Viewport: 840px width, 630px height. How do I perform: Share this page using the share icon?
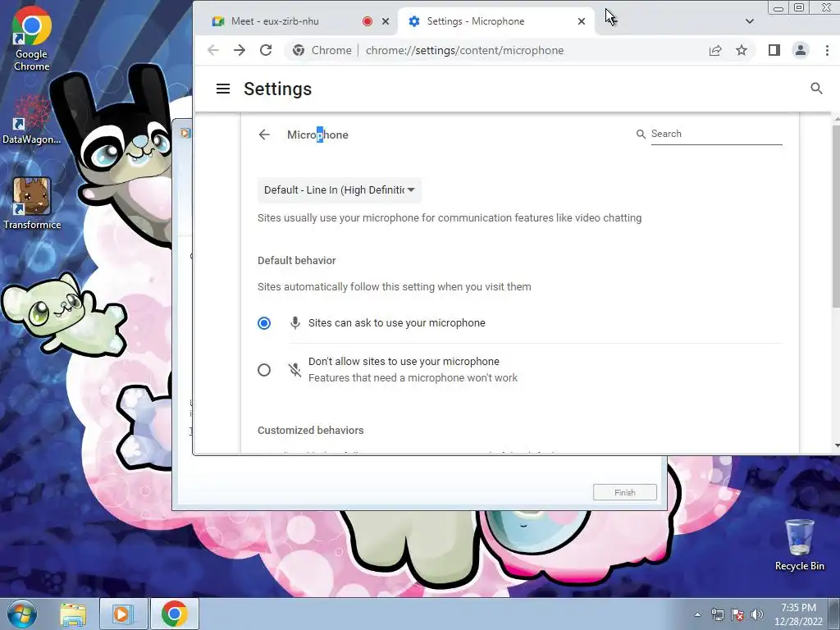(x=715, y=50)
